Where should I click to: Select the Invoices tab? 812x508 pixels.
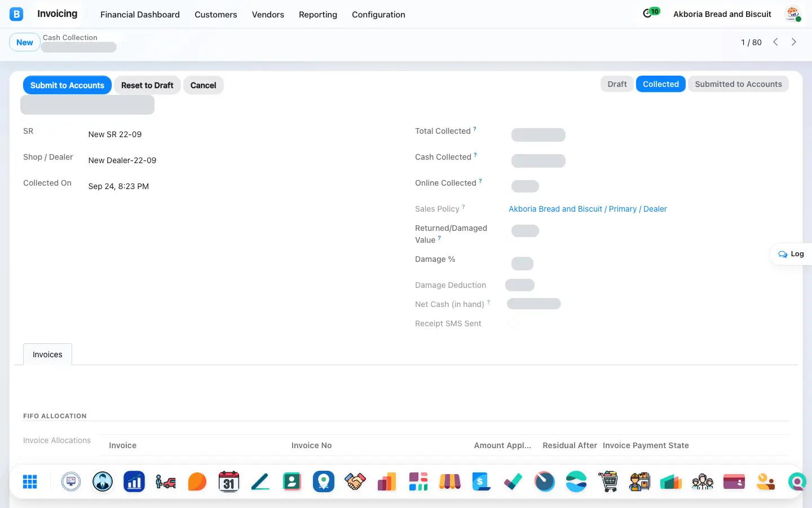coord(47,354)
